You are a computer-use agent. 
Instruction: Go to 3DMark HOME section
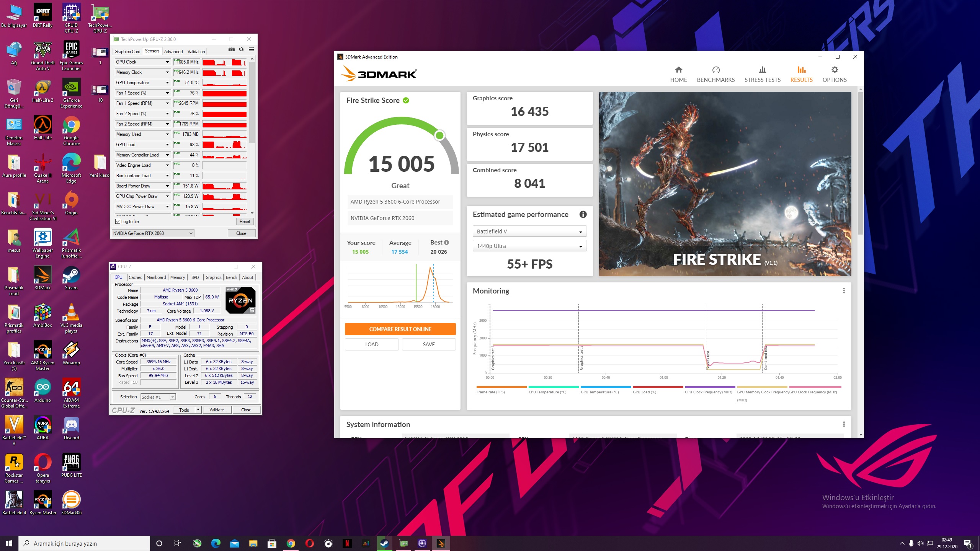tap(678, 74)
